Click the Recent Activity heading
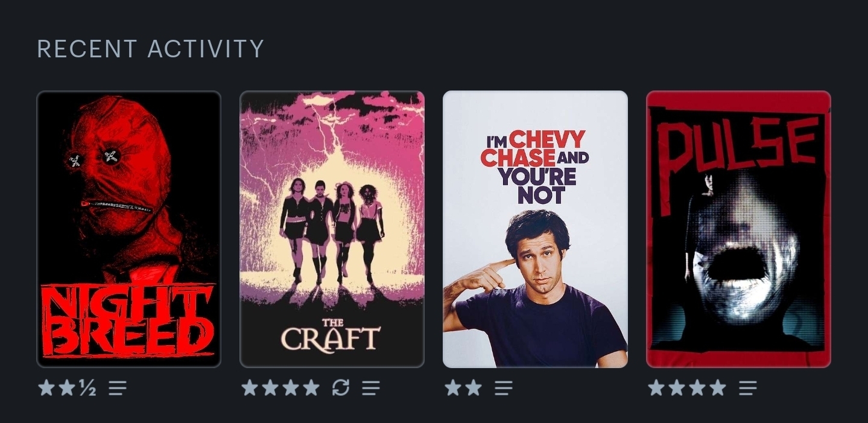 point(151,49)
